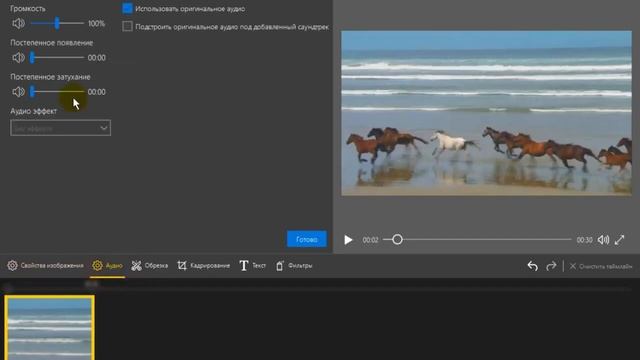Open the Текст tab
Image resolution: width=640 pixels, height=360 pixels.
pos(252,266)
